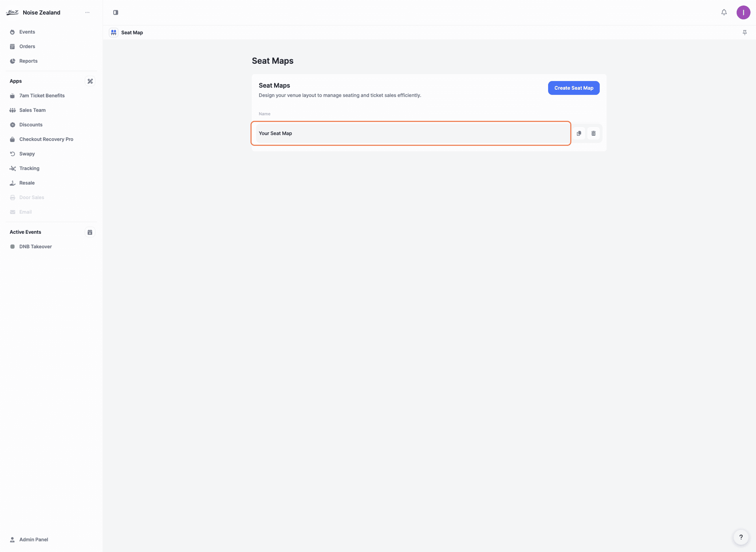Go to Events in the sidebar

pyautogui.click(x=27, y=32)
